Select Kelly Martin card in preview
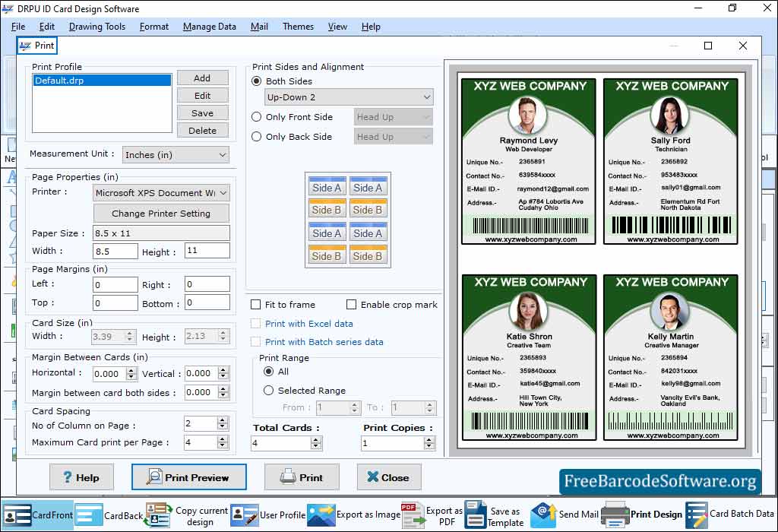 click(671, 357)
